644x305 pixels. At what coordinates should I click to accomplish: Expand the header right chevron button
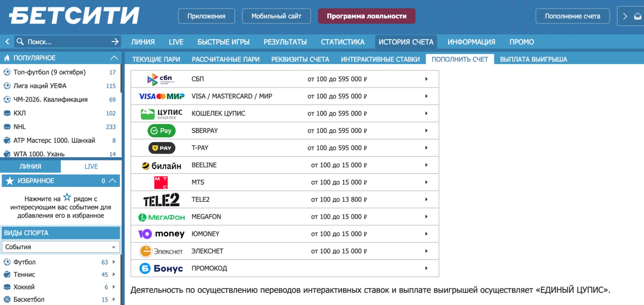[625, 16]
